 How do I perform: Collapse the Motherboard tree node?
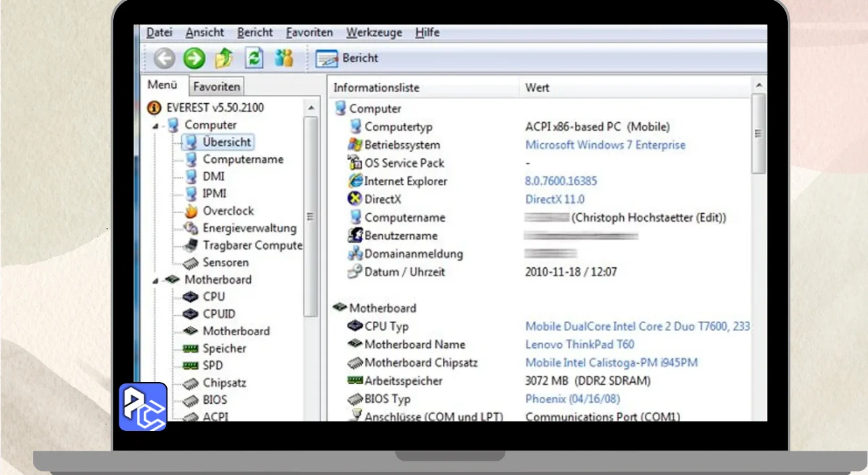pyautogui.click(x=155, y=280)
